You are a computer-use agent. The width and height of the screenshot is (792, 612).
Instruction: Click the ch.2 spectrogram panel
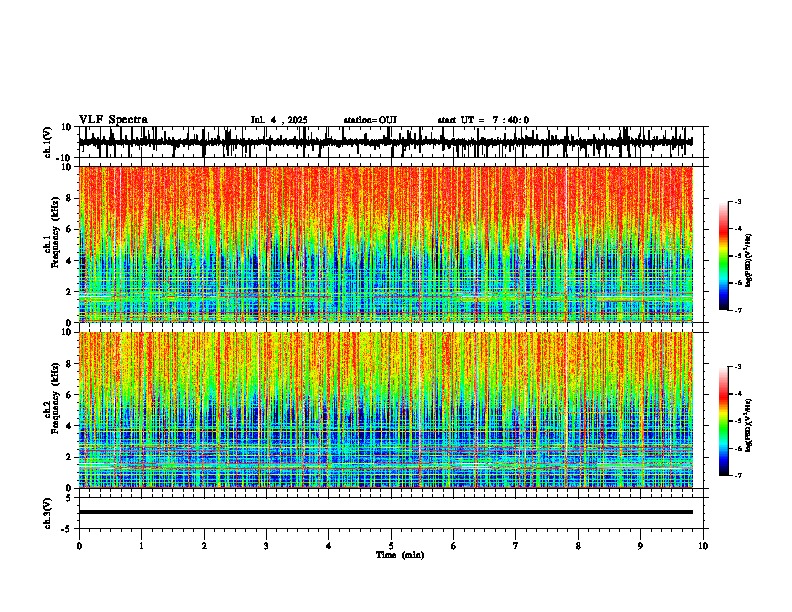click(386, 410)
